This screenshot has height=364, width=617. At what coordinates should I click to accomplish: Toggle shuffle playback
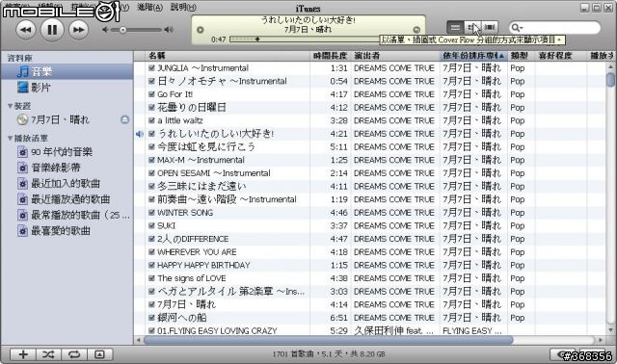[48, 354]
